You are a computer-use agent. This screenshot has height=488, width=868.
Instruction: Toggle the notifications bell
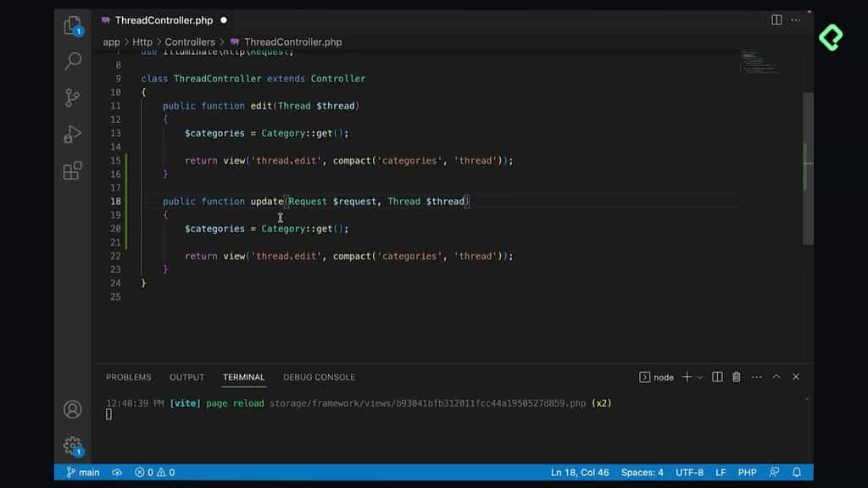click(x=797, y=472)
